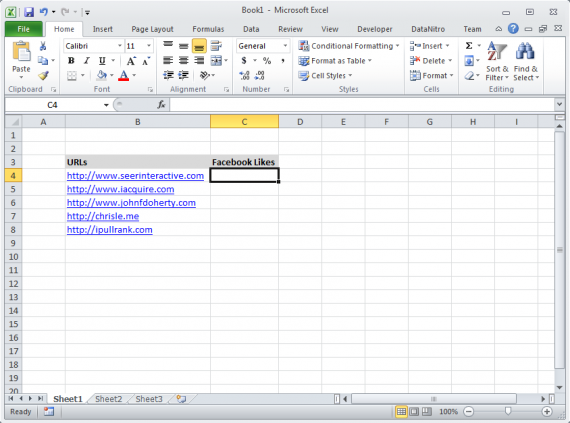Click Sort & Filter icon
This screenshot has width=570, height=423.
497,61
